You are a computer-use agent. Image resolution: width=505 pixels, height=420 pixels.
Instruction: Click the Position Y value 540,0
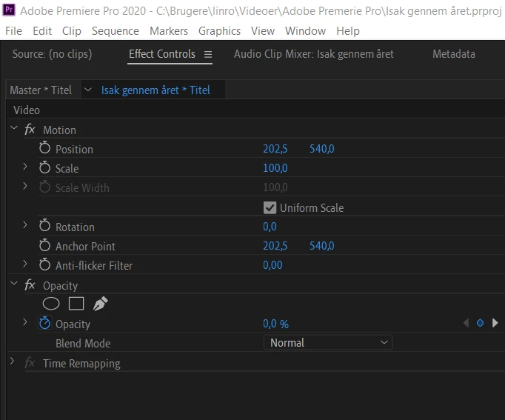(x=322, y=149)
